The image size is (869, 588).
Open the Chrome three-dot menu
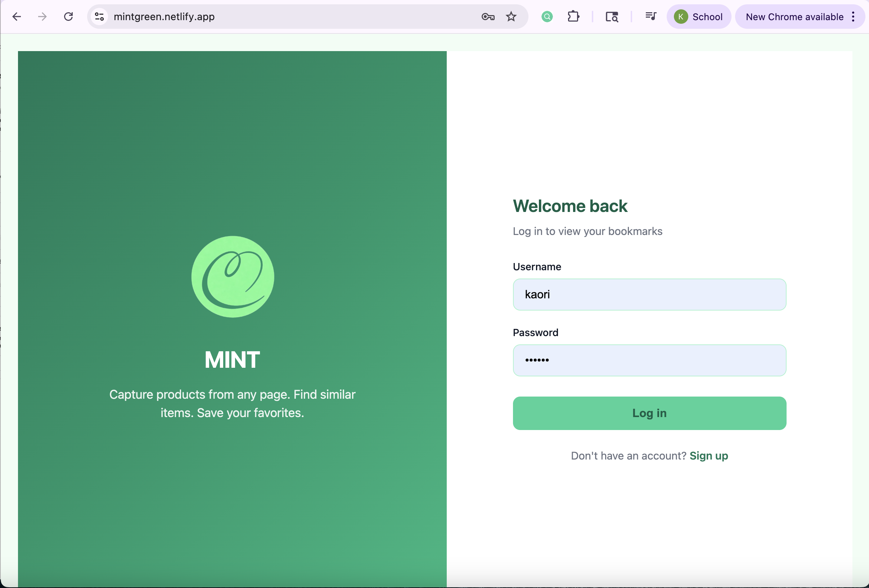click(853, 17)
